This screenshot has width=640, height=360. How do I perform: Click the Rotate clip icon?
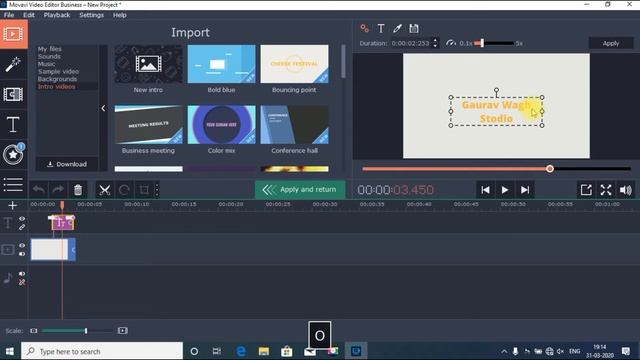[x=124, y=190]
